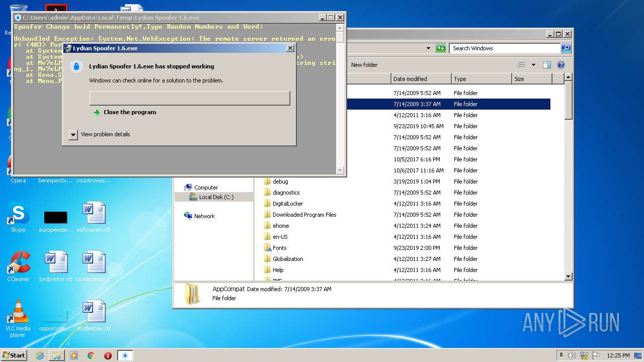
Task: Open the address bar history dropdown
Action: tap(428, 48)
